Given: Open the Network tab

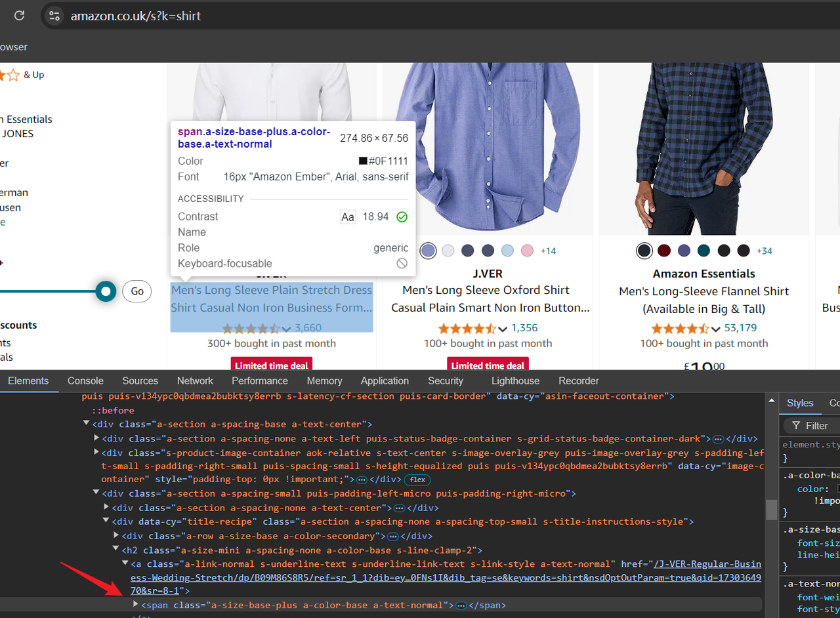Looking at the screenshot, I should [x=195, y=381].
